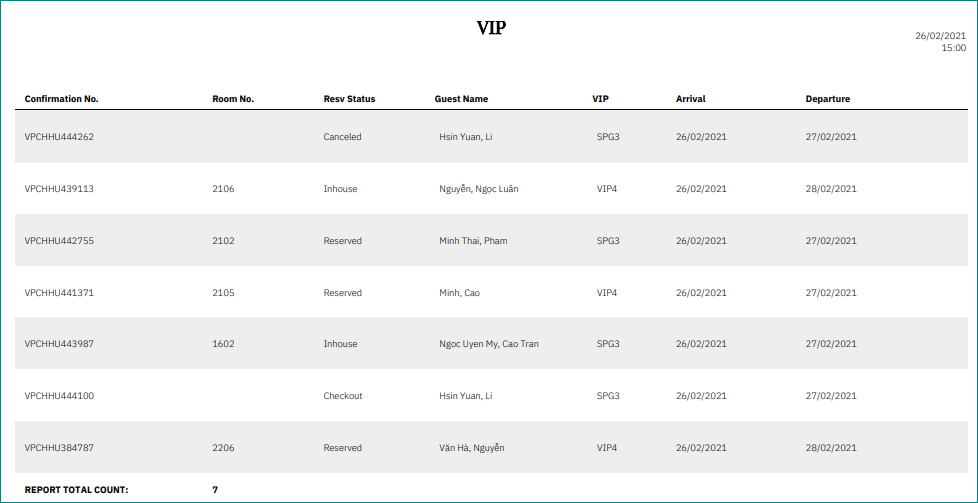This screenshot has width=978, height=503.
Task: Select guest Ngoc Uyen My, Cao Tran
Action: pyautogui.click(x=488, y=344)
